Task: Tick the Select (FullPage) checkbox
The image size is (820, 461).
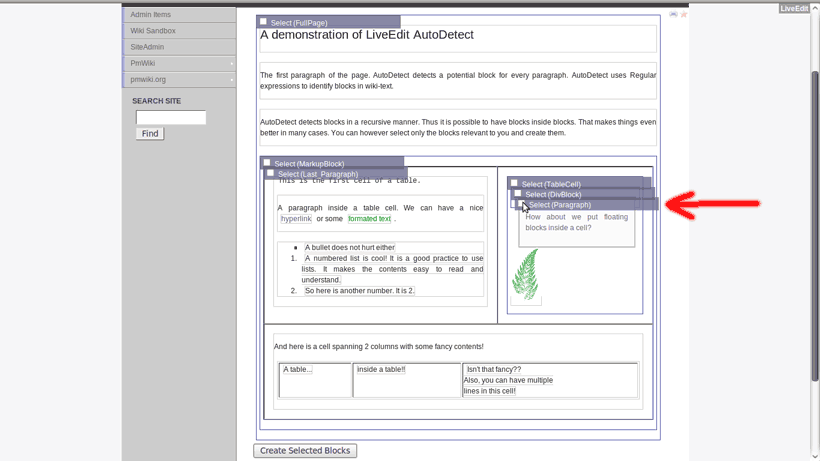Action: coord(263,22)
